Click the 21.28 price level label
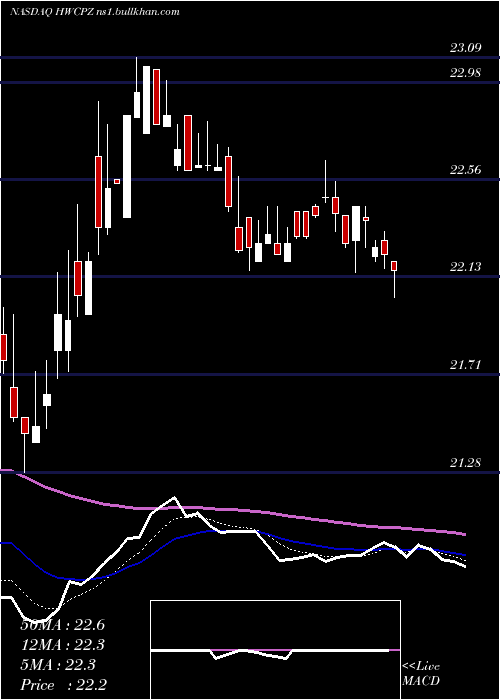Image resolution: width=500 pixels, height=700 pixels. pos(466,462)
